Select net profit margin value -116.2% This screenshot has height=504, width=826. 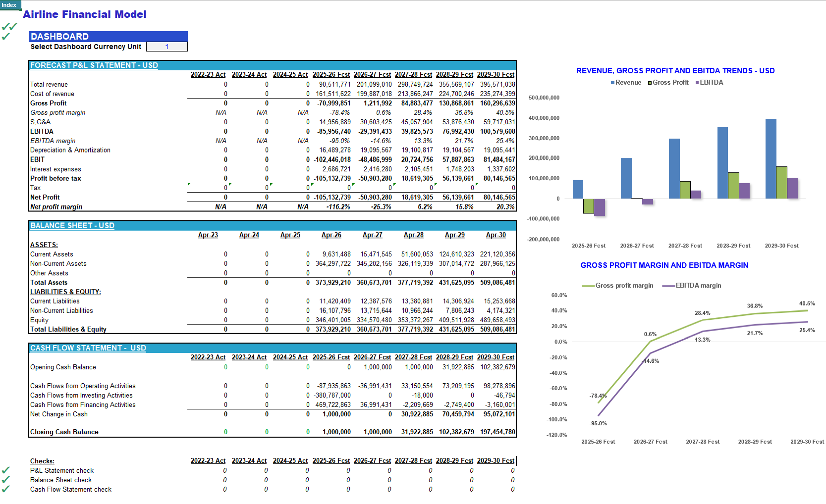pos(338,207)
